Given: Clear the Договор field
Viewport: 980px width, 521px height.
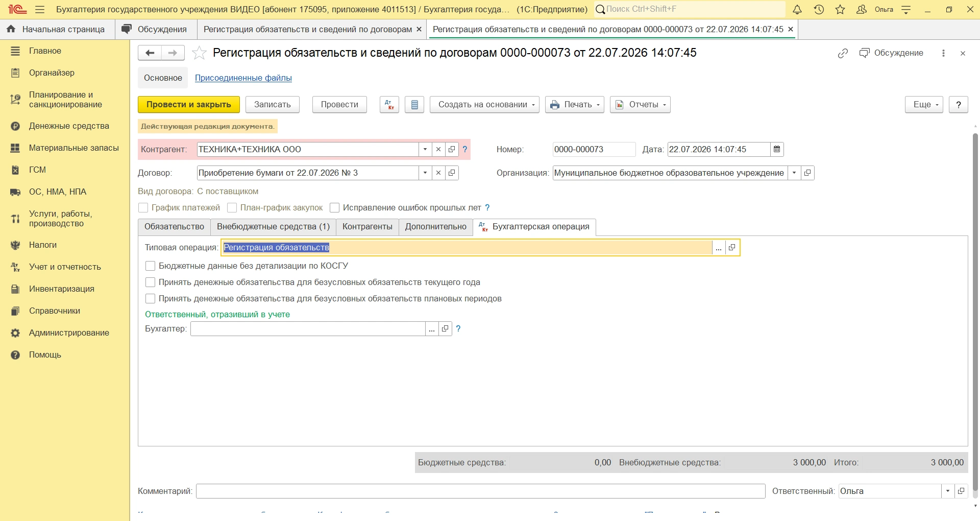Looking at the screenshot, I should point(438,173).
